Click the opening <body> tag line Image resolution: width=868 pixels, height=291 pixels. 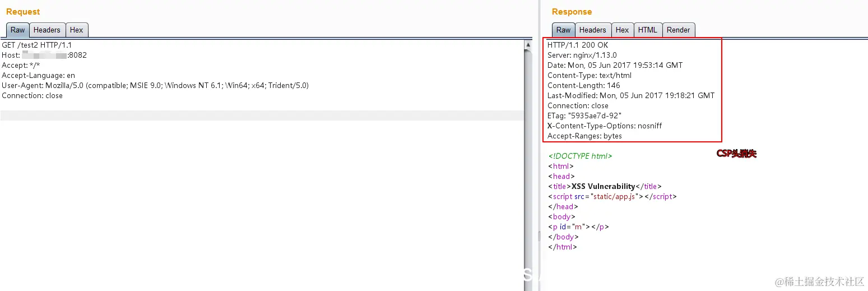click(561, 216)
